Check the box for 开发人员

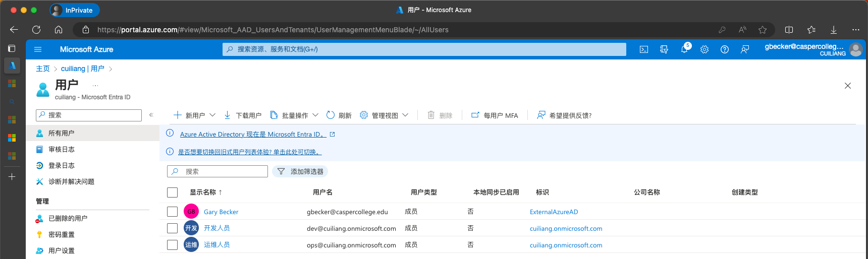click(172, 228)
